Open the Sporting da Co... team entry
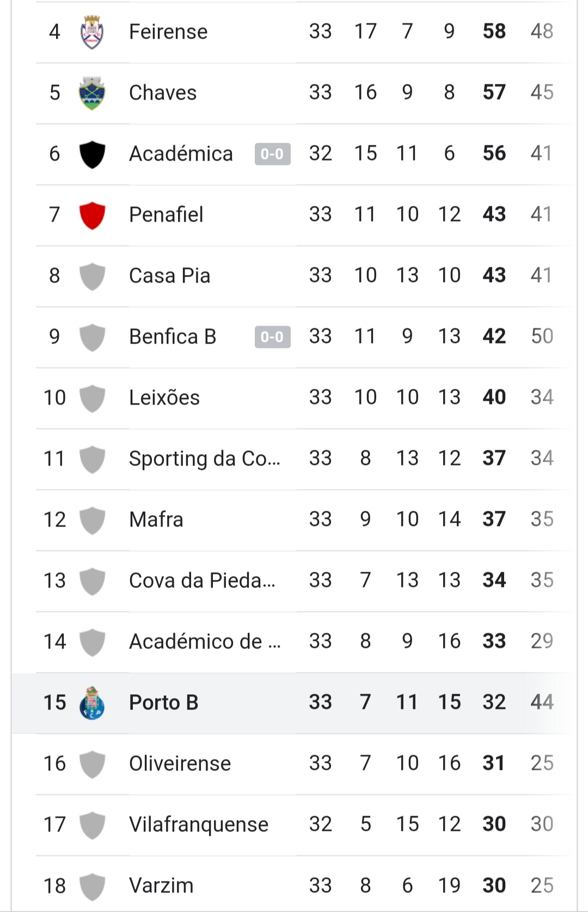588x912 pixels. point(205,458)
